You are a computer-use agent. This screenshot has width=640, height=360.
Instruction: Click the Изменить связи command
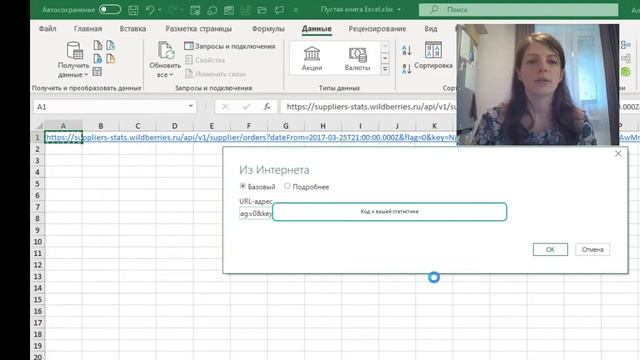(x=216, y=74)
